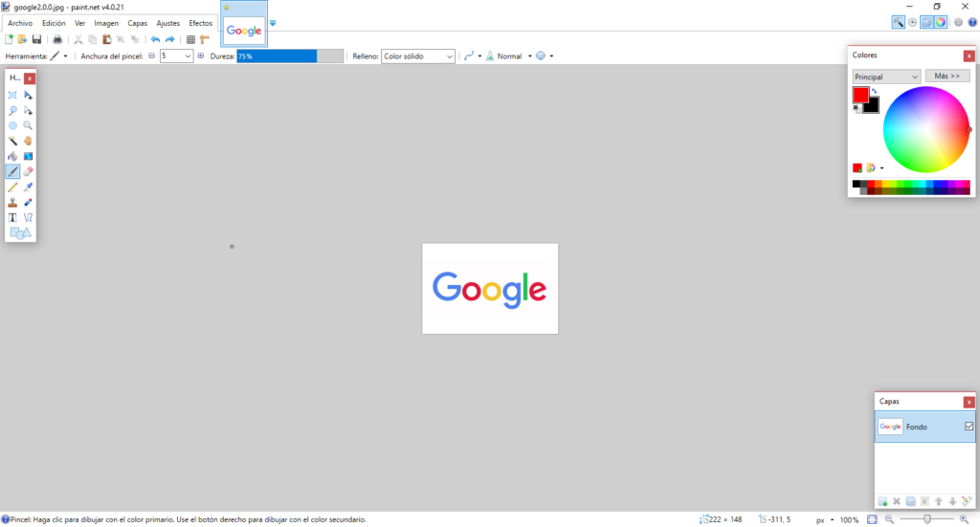Image resolution: width=980 pixels, height=527 pixels.
Task: Select the Color Picker eyedropper tool
Action: point(28,187)
